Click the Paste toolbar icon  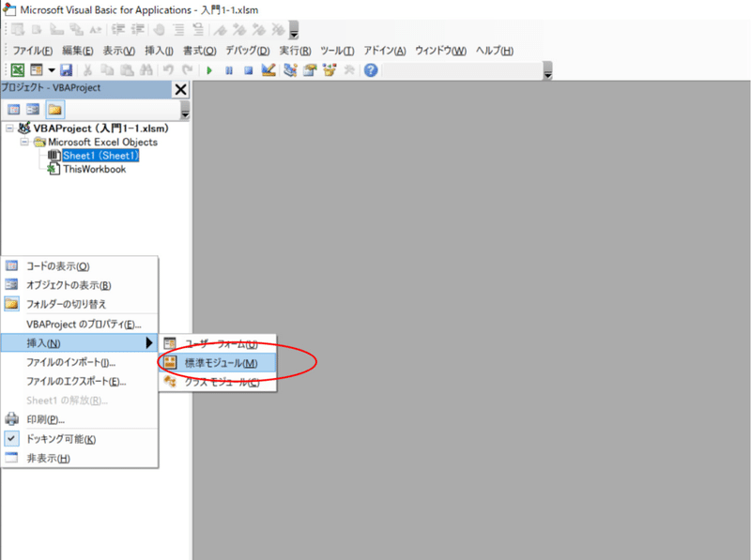tap(127, 70)
